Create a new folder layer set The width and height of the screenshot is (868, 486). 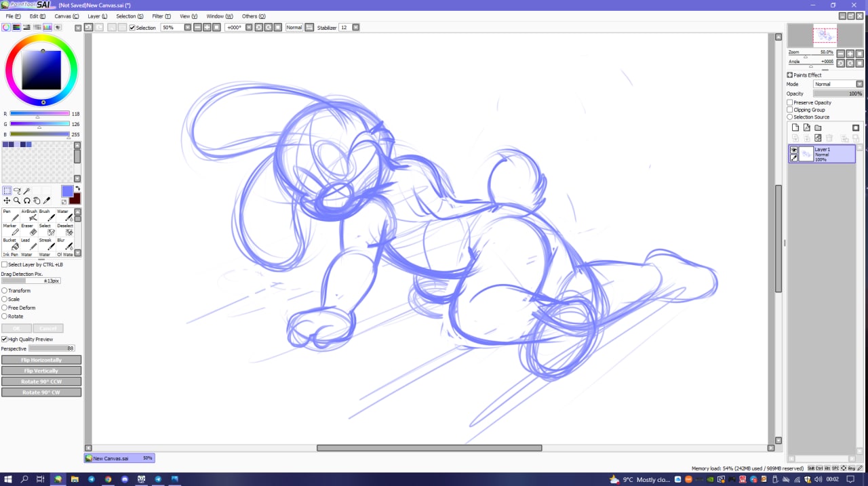pos(818,127)
